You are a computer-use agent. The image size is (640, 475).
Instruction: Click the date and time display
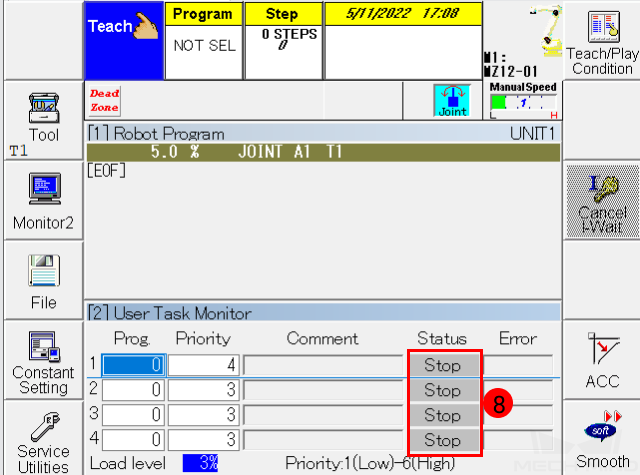(403, 14)
